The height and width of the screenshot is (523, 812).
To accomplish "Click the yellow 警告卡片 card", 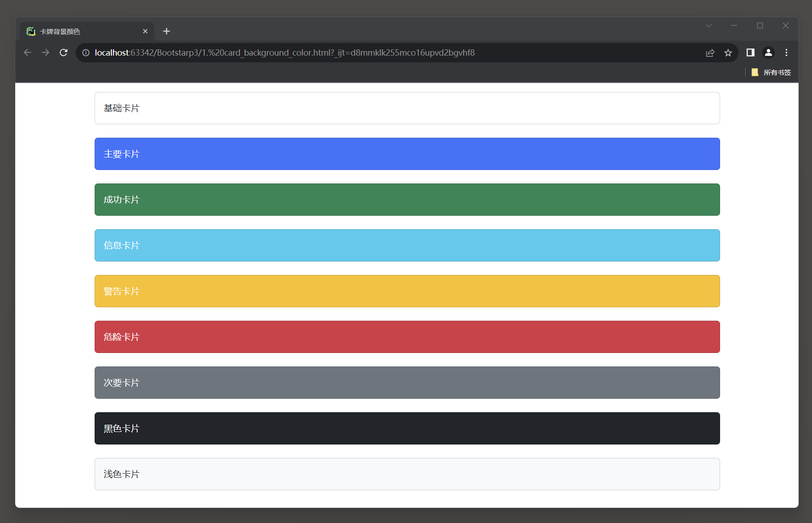I will pos(407,291).
